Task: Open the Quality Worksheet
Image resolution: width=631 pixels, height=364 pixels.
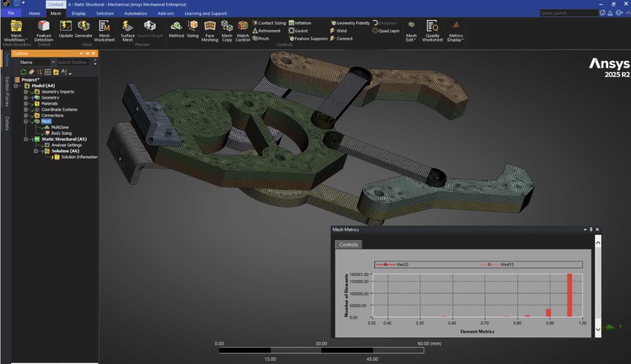Action: (x=432, y=31)
